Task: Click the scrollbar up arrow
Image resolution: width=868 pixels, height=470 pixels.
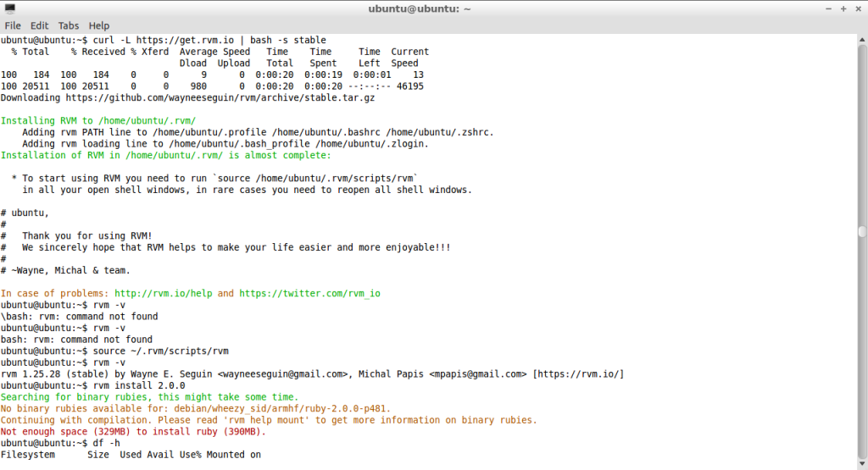Action: [862, 40]
